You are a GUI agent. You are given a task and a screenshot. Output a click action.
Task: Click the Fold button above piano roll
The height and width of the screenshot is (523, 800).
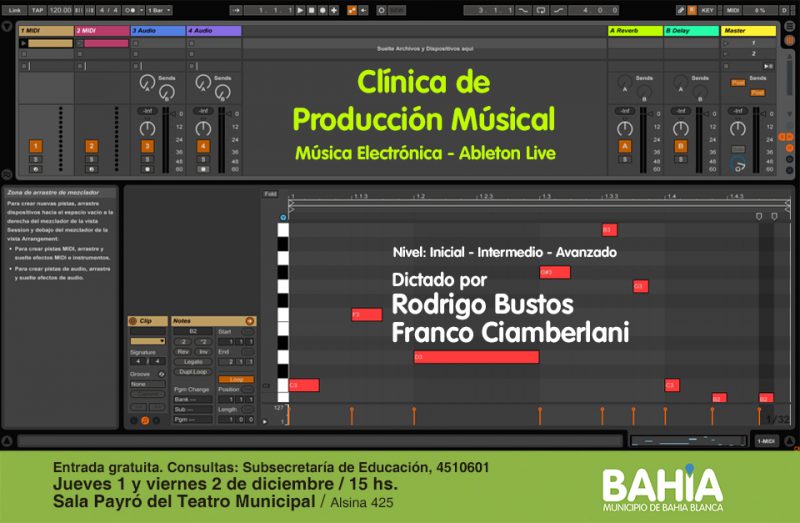tap(270, 194)
